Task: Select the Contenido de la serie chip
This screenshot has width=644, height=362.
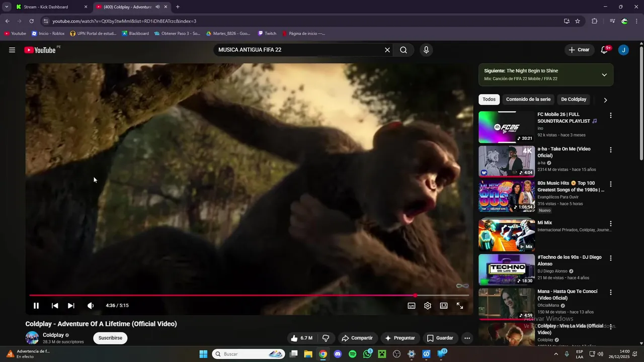Action: point(528,100)
